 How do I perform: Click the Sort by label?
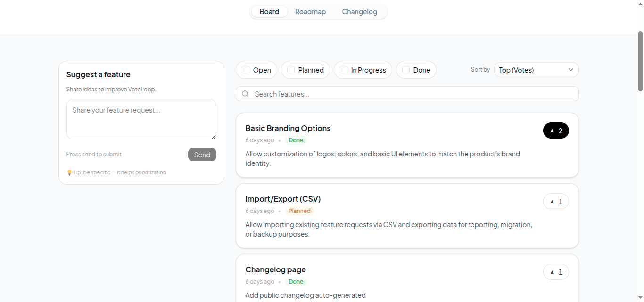tap(480, 70)
